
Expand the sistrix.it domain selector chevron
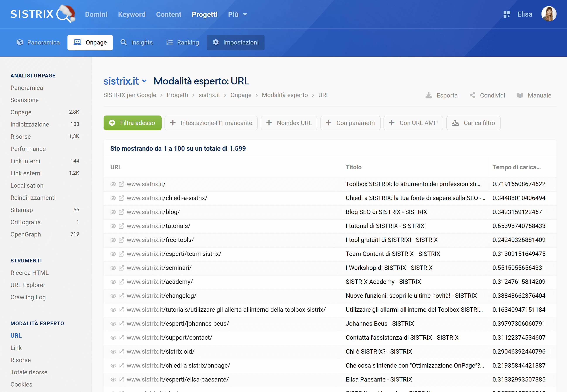point(144,81)
